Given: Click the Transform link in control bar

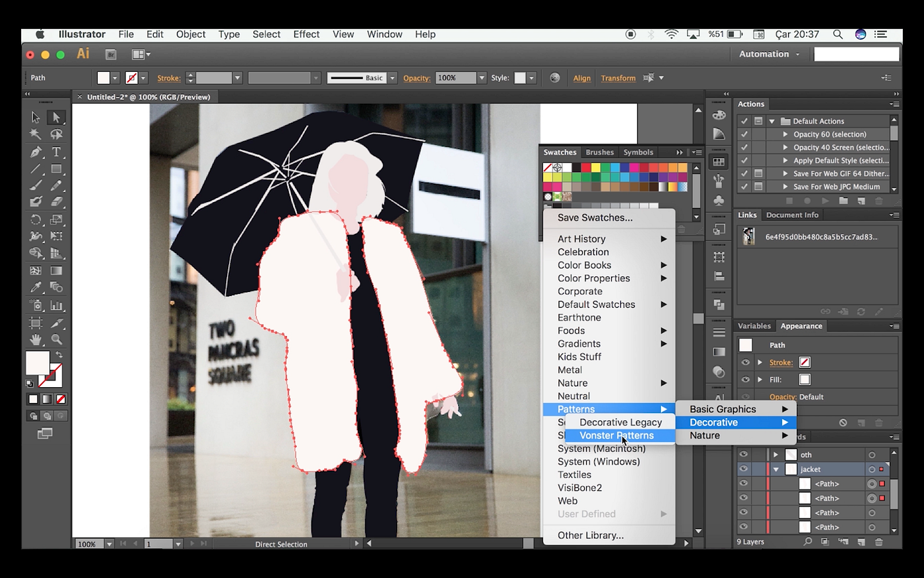Looking at the screenshot, I should 618,78.
